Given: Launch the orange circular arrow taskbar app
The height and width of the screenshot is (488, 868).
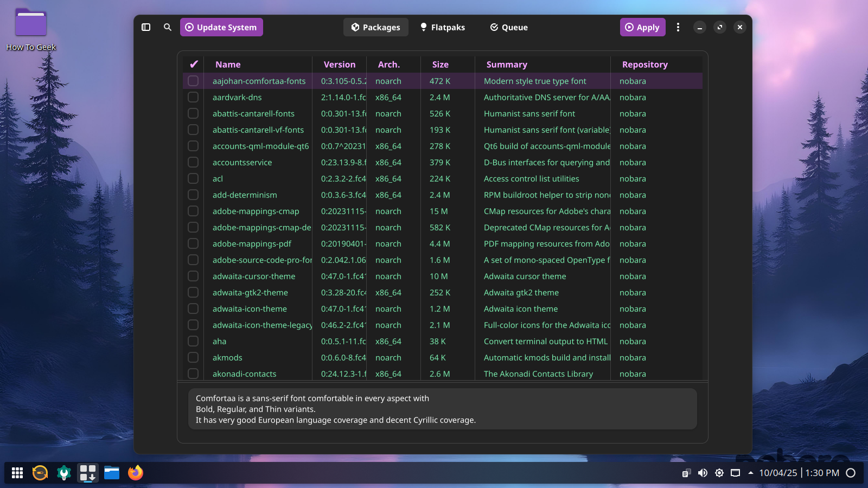Looking at the screenshot, I should [x=40, y=473].
